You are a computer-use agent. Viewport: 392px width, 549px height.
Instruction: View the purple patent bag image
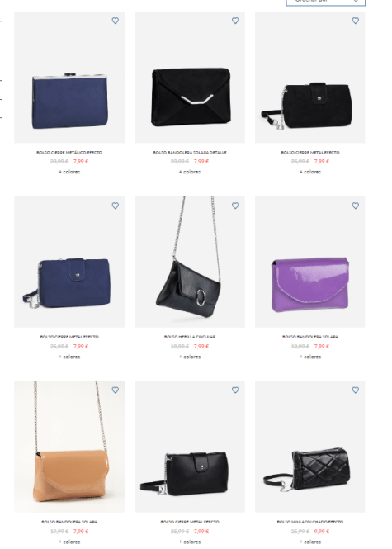(x=310, y=262)
